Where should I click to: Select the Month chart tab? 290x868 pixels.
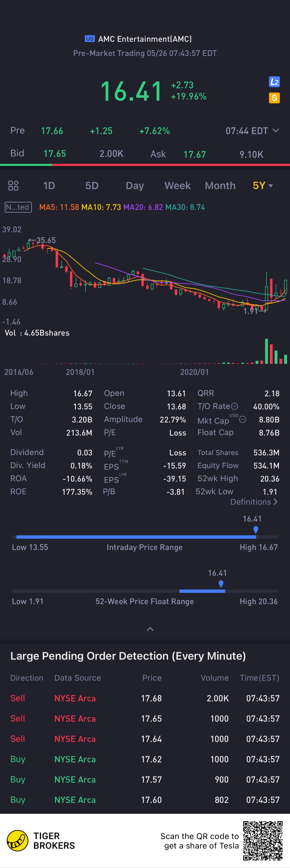point(220,185)
